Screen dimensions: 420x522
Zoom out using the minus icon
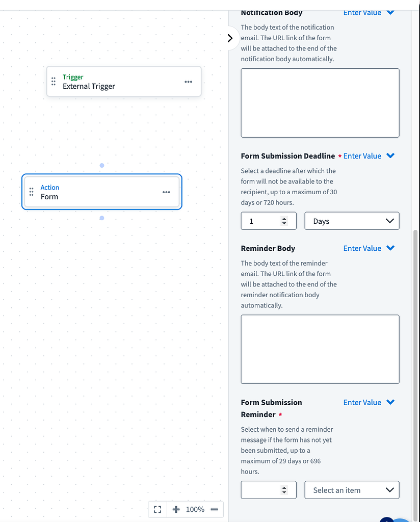pos(215,509)
